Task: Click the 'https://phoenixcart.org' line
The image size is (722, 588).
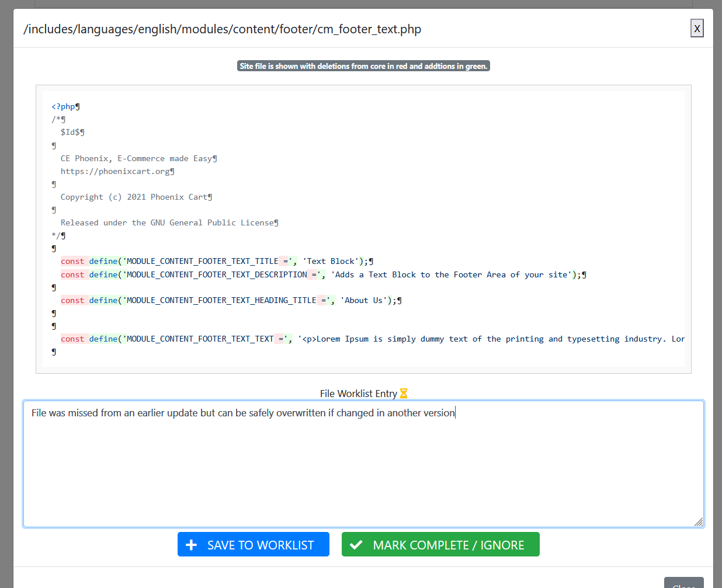Action: pyautogui.click(x=117, y=171)
